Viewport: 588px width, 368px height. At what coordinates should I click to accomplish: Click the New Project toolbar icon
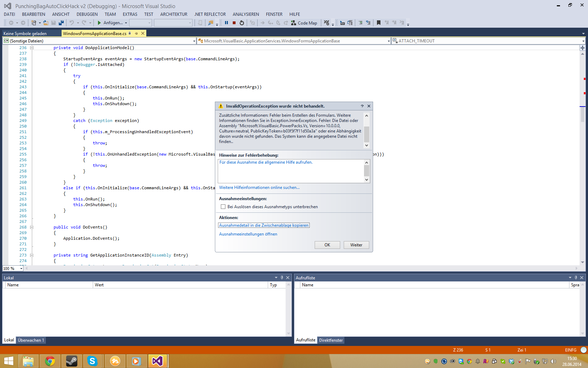click(x=34, y=23)
